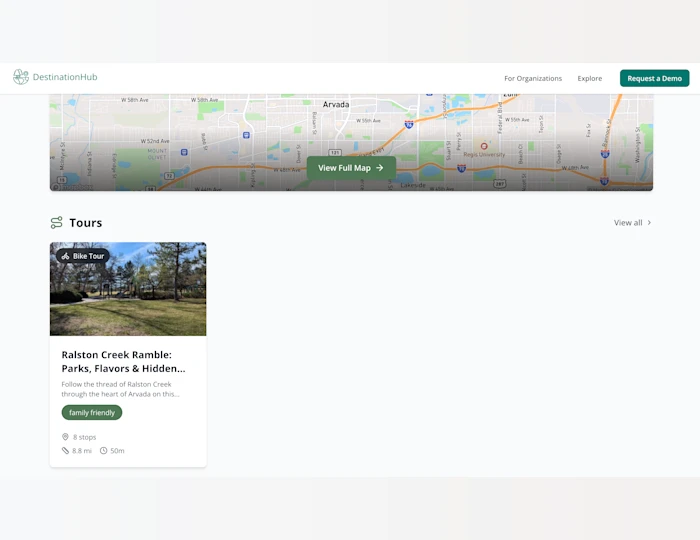Image resolution: width=700 pixels, height=540 pixels.
Task: Click the DestinationHub globe logo icon
Action: point(21,77)
